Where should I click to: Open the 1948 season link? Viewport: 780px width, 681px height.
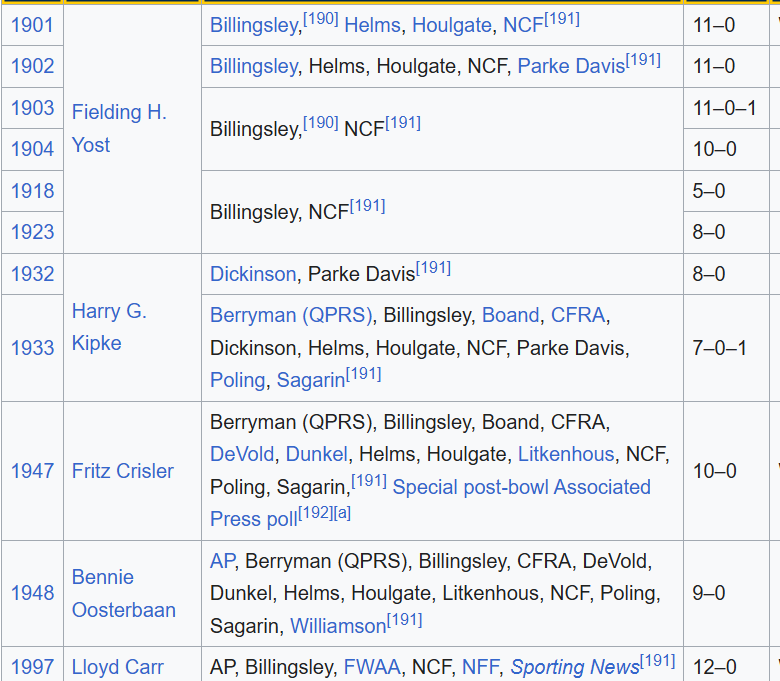click(x=32, y=593)
